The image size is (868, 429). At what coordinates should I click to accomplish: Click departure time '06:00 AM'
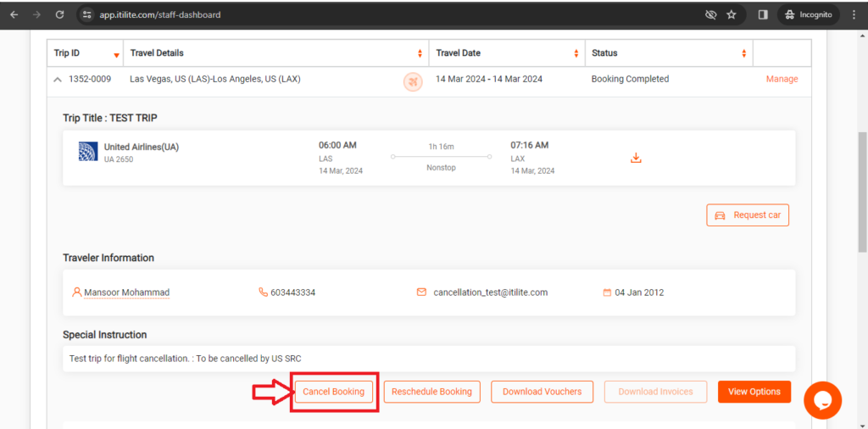(x=337, y=146)
